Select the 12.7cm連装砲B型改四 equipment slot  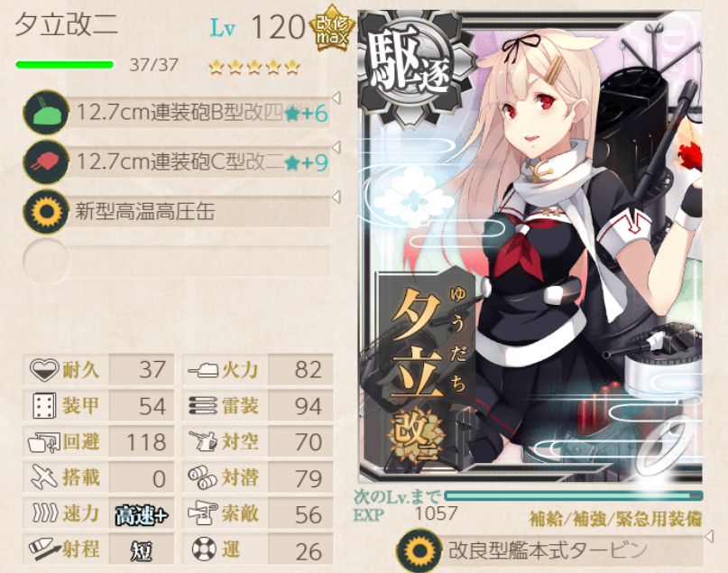(x=177, y=113)
